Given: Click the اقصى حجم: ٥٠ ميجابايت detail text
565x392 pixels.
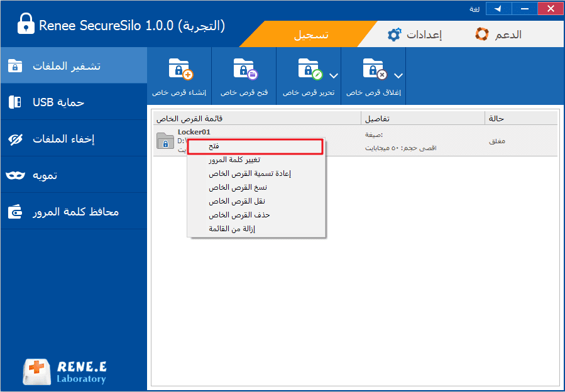Looking at the screenshot, I should (x=401, y=148).
